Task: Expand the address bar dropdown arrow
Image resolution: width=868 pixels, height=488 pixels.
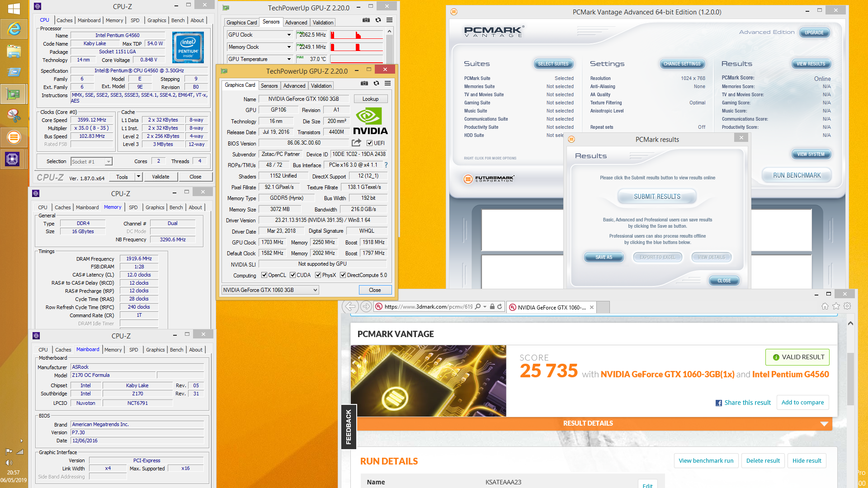Action: tap(485, 307)
